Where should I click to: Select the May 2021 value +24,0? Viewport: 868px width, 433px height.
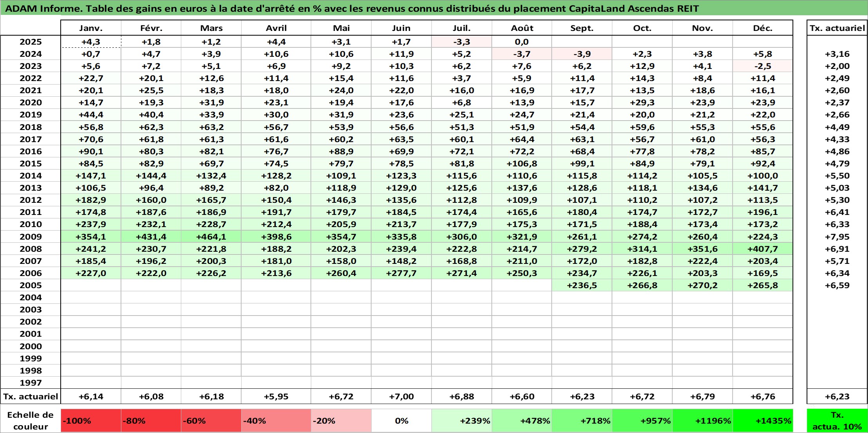[x=341, y=90]
